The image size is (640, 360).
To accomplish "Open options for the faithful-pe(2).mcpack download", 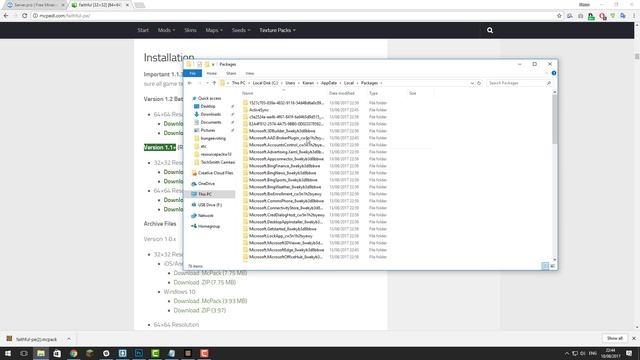I will click(69, 339).
